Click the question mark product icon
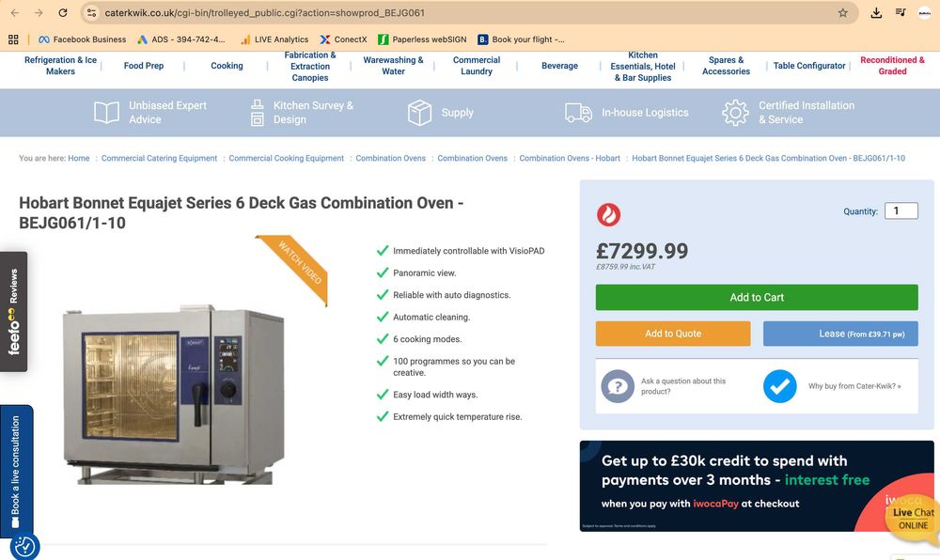The width and height of the screenshot is (940, 560). [618, 386]
